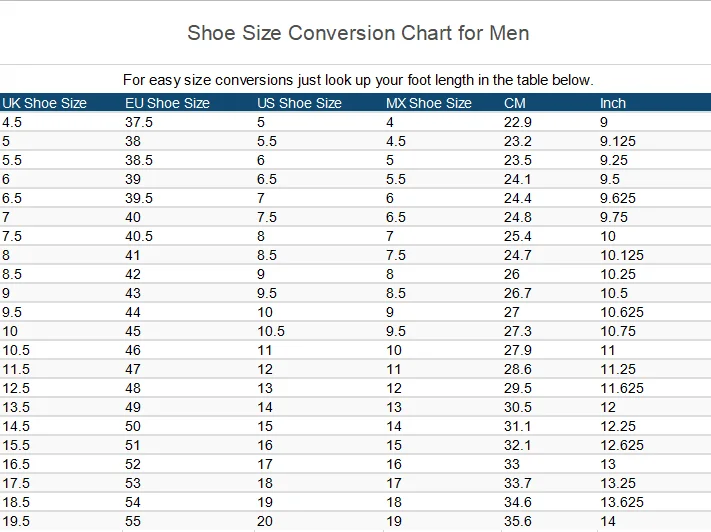The height and width of the screenshot is (532, 711).
Task: Click the EU Shoe Size column header
Action: point(167,103)
